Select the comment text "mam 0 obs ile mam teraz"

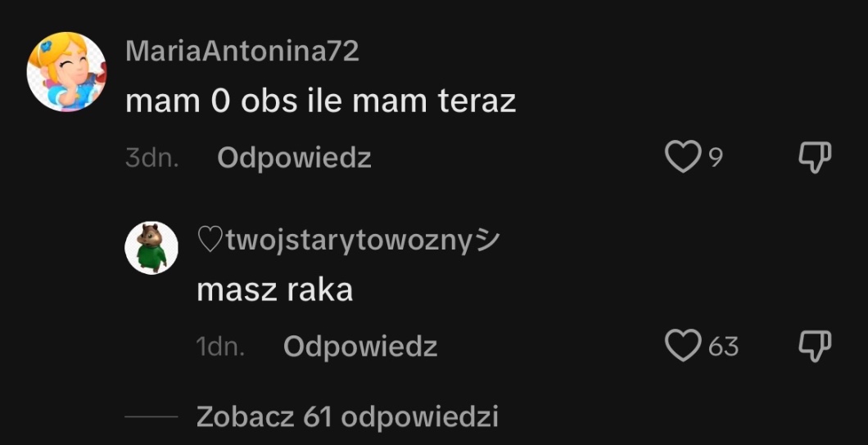320,101
